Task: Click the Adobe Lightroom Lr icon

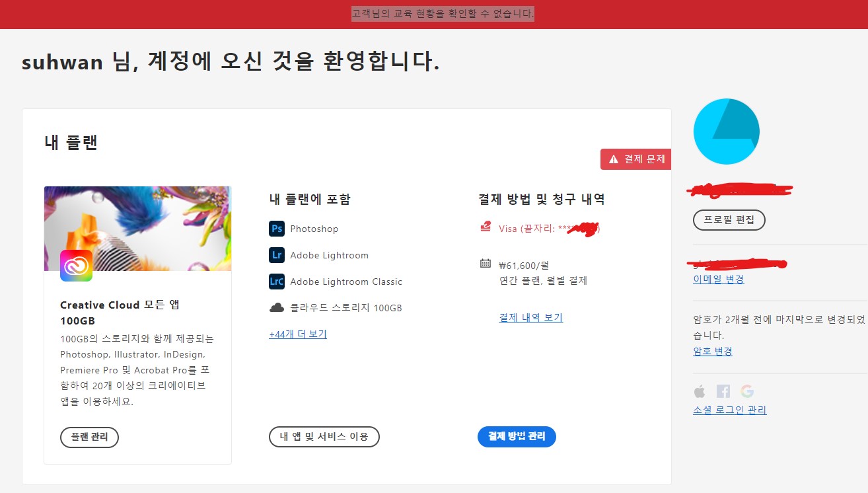Action: tap(277, 255)
